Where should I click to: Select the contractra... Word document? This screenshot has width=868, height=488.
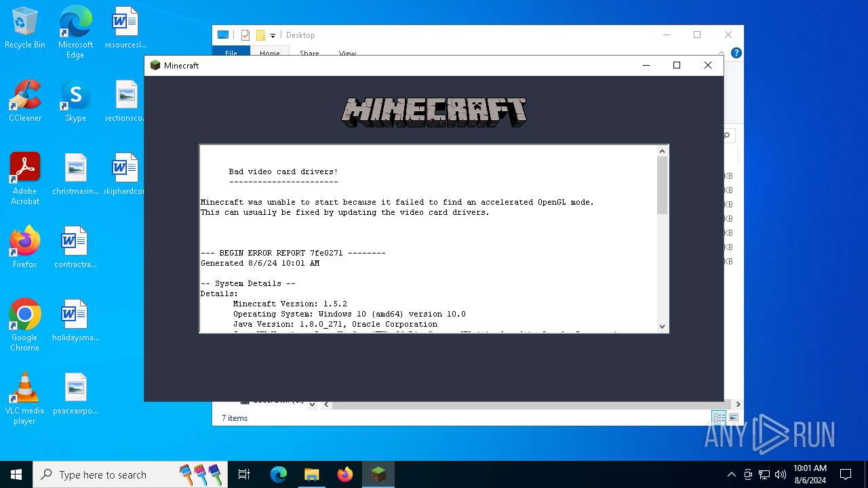75,248
